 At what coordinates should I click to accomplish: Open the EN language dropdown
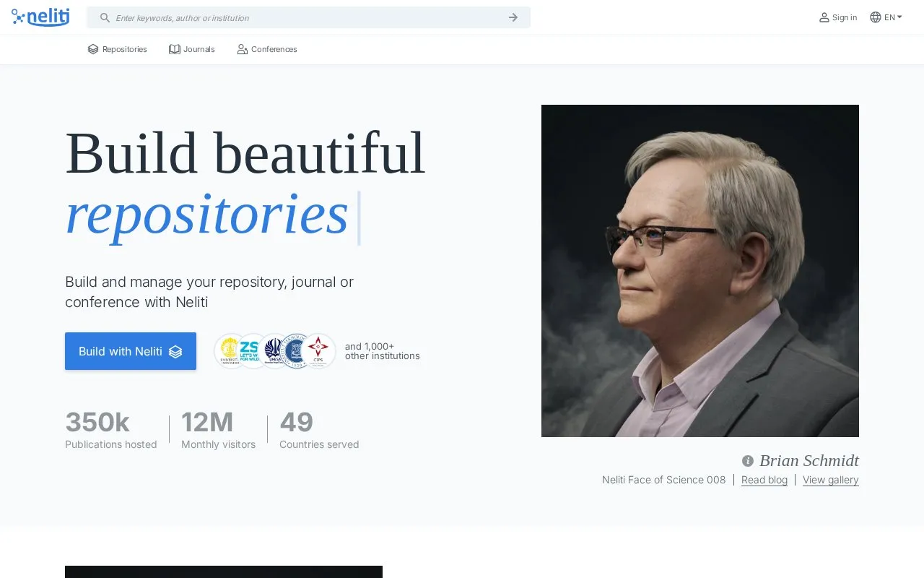(893, 17)
